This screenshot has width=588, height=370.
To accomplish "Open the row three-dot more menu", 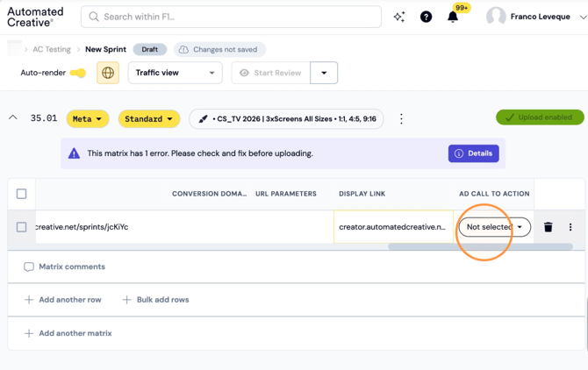I will click(570, 227).
